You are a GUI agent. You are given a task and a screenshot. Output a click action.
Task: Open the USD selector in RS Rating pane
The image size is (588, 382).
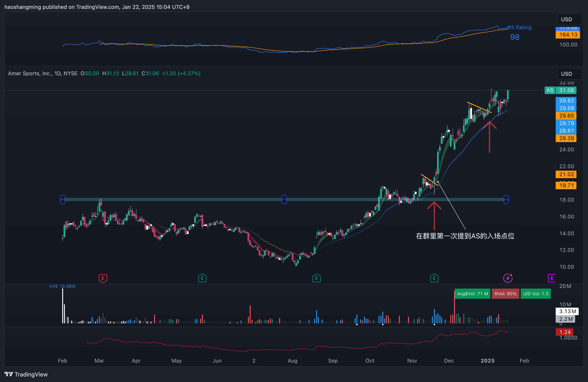569,19
